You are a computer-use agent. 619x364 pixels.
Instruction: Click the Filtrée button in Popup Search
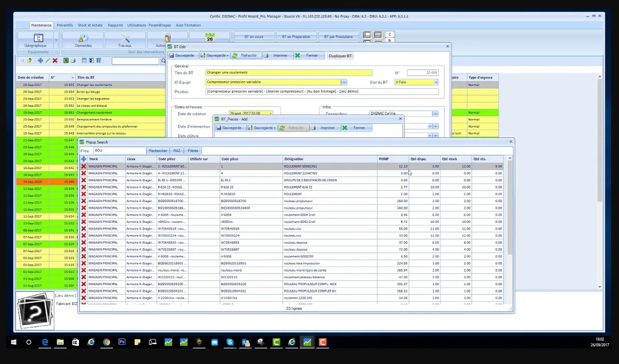point(193,151)
